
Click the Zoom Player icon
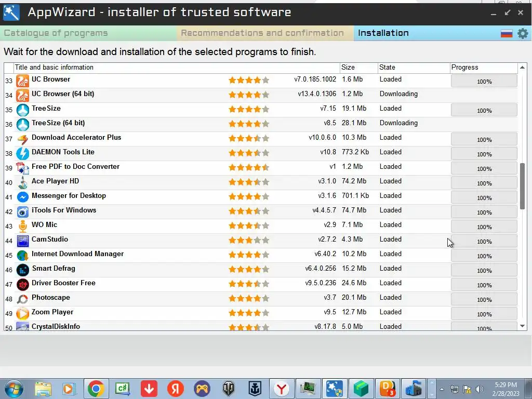click(23, 313)
